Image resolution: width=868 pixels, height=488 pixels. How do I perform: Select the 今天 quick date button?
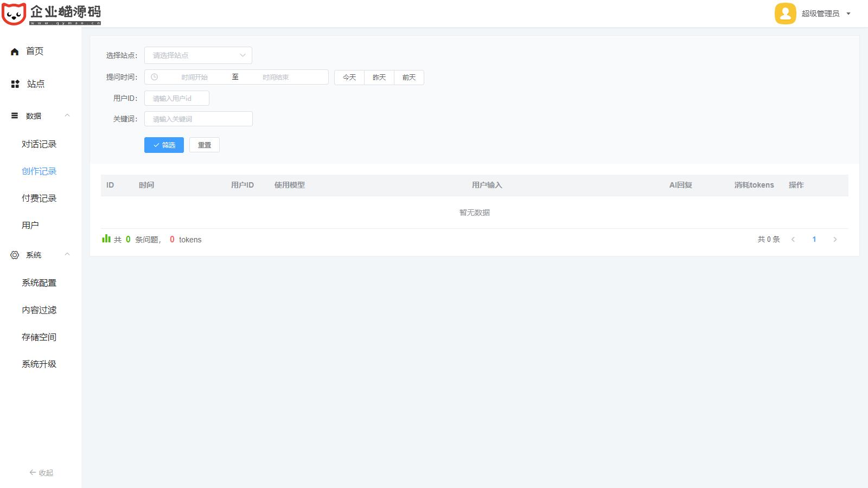349,78
